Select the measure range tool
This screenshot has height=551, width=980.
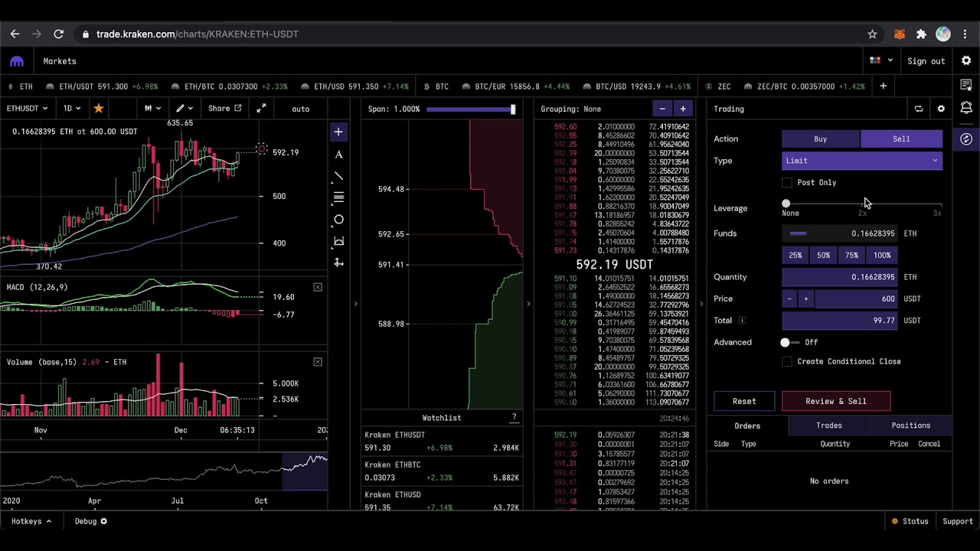338,242
